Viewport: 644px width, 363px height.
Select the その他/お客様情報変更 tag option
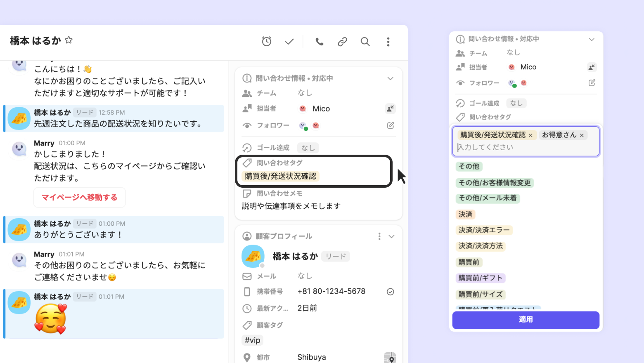point(495,183)
